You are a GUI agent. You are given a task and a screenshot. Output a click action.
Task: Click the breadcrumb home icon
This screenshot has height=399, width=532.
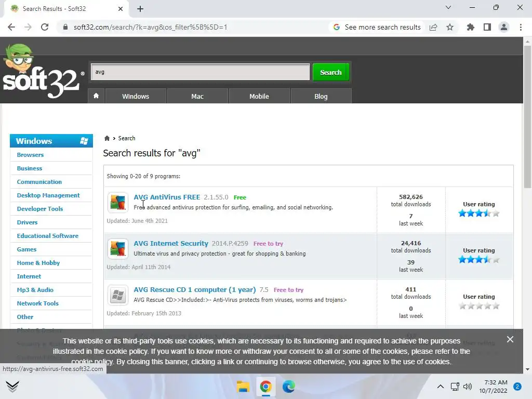coord(107,138)
